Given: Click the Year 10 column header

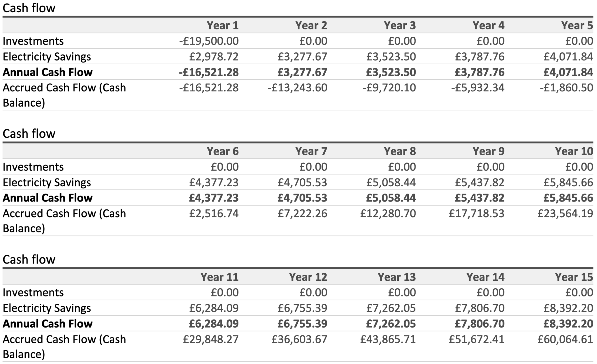Looking at the screenshot, I should click(574, 151).
